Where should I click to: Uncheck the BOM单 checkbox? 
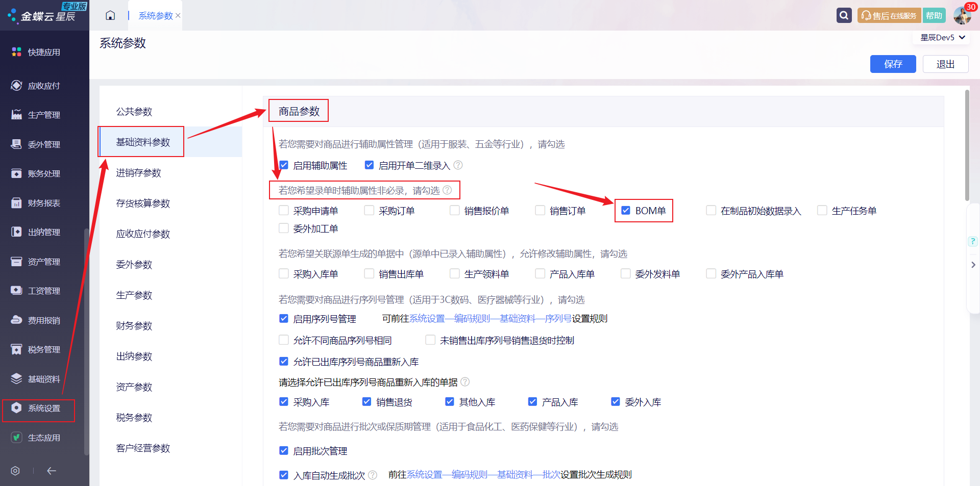626,211
